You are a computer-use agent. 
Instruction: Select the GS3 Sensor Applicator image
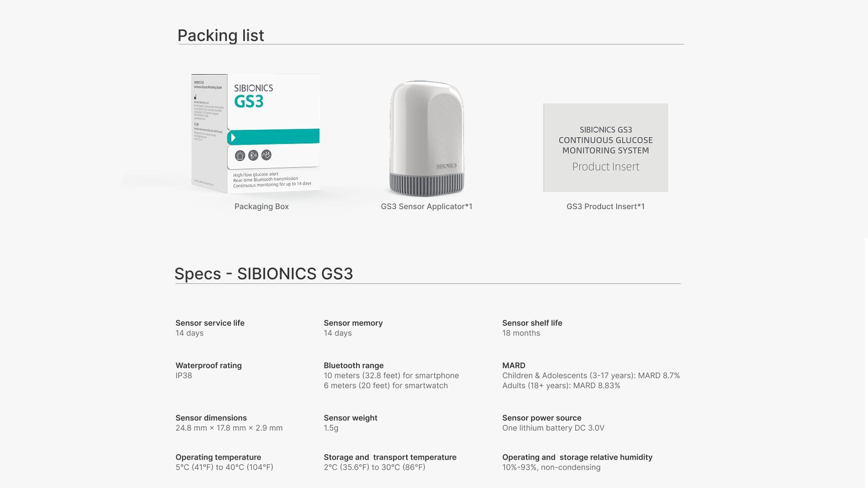[427, 138]
